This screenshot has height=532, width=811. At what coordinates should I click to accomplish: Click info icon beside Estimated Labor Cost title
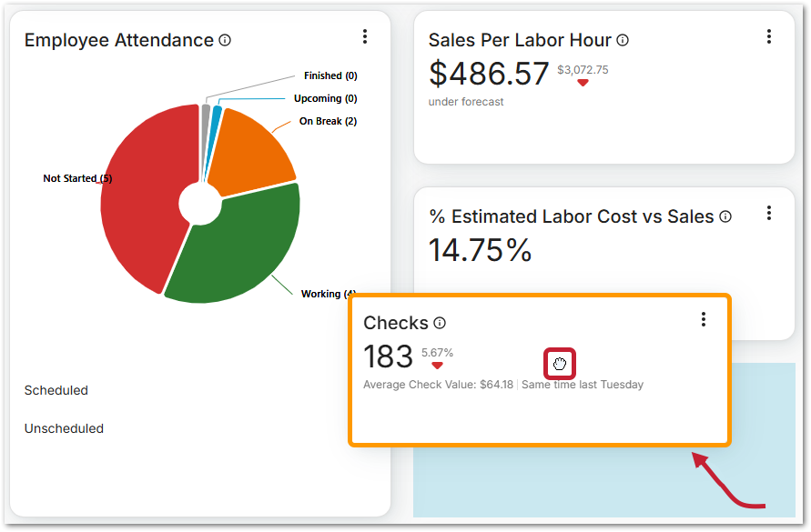pos(725,216)
